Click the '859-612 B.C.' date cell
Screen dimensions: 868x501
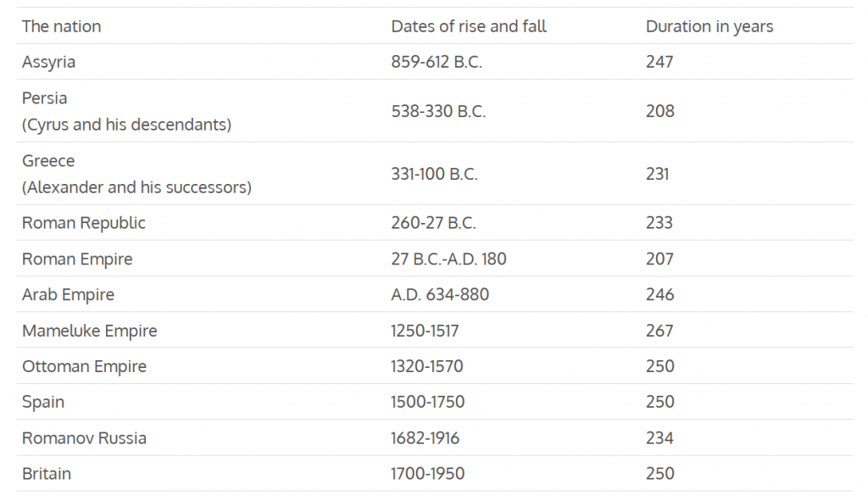click(437, 62)
